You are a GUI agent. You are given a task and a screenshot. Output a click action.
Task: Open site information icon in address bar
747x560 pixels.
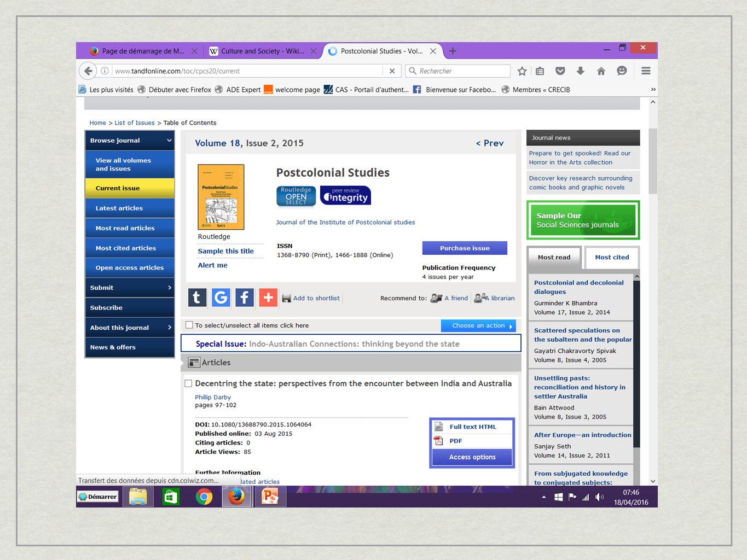click(x=105, y=71)
